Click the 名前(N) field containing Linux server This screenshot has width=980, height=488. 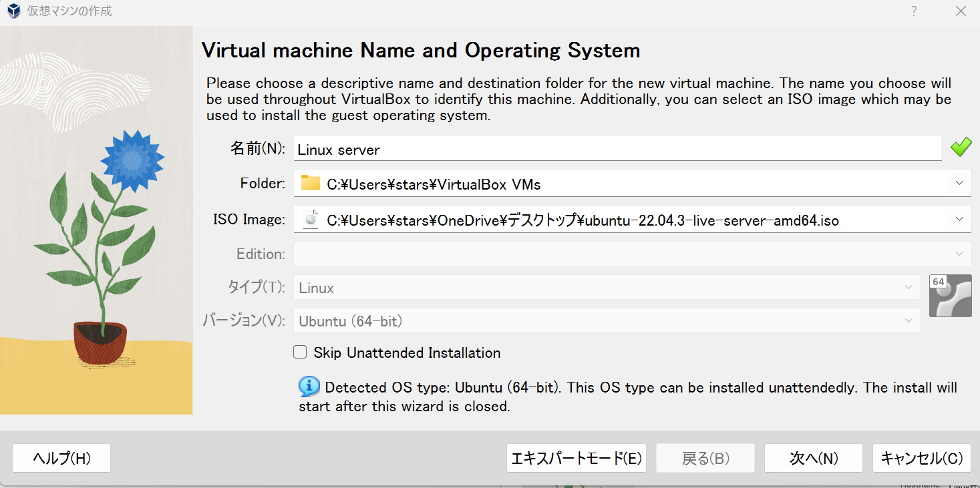[618, 149]
